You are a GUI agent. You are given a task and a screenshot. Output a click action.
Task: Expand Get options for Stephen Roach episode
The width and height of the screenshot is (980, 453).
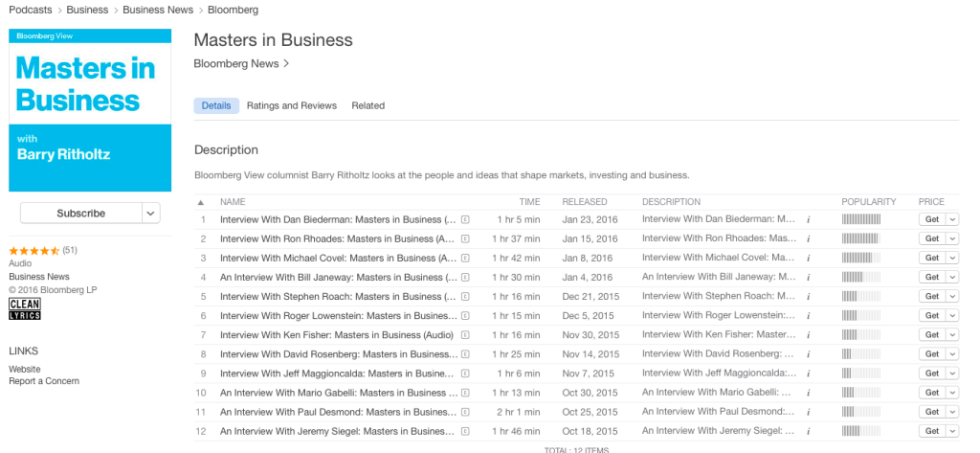pos(952,297)
